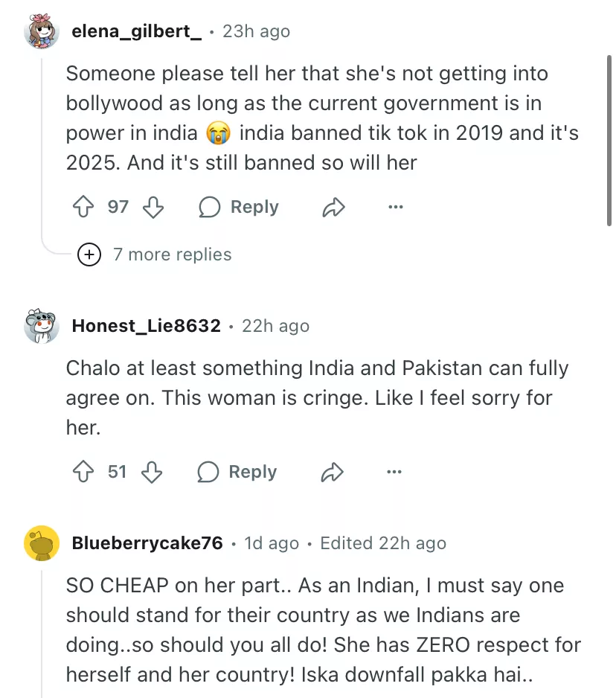Click elena_gilbert_'s avatar image

tap(42, 32)
